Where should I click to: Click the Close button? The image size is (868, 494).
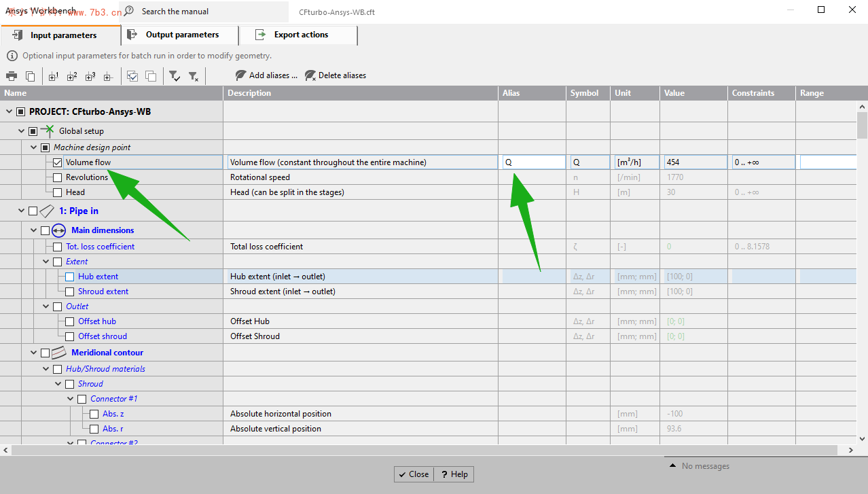(414, 474)
